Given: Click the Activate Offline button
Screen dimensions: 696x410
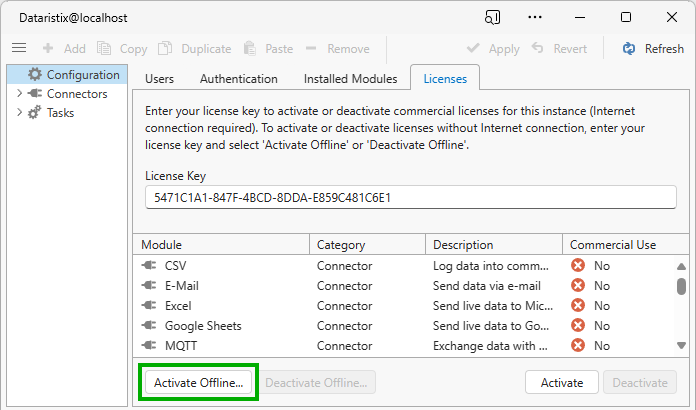Looking at the screenshot, I should pyautogui.click(x=199, y=383).
